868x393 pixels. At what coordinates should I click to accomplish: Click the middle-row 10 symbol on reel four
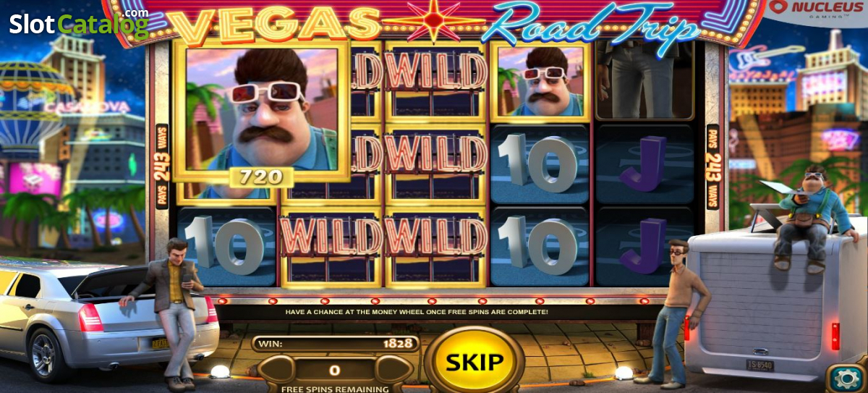[540, 164]
